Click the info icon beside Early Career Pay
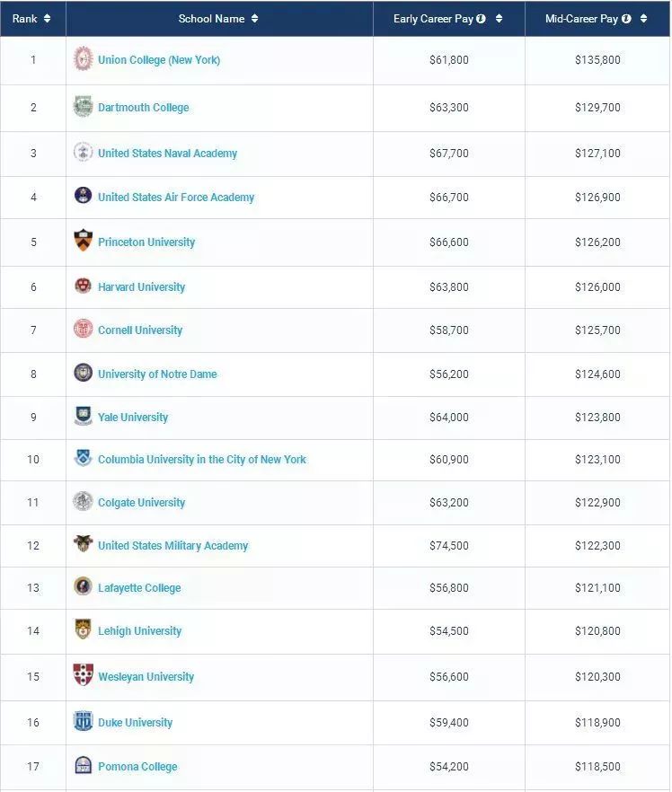The image size is (672, 792). tap(482, 19)
